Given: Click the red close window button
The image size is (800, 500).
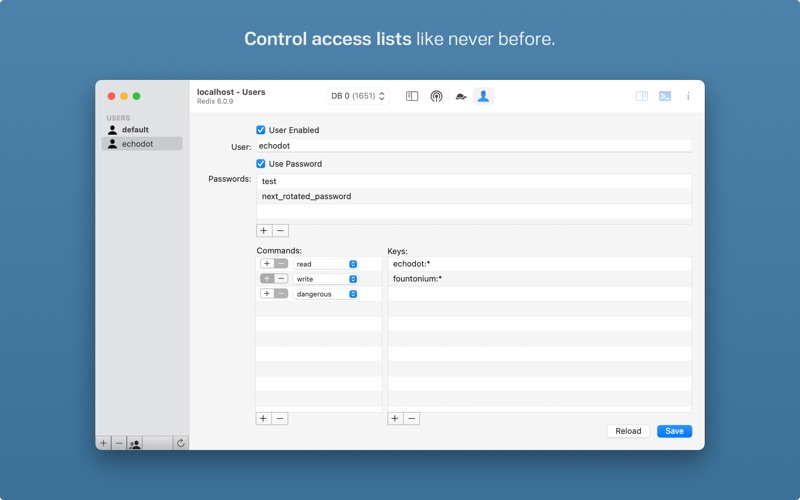Looking at the screenshot, I should [111, 96].
